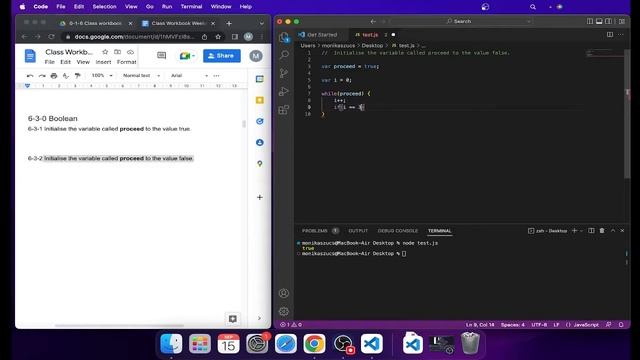The width and height of the screenshot is (640, 360).
Task: Click the notifications bell in status bar
Action: point(621,325)
